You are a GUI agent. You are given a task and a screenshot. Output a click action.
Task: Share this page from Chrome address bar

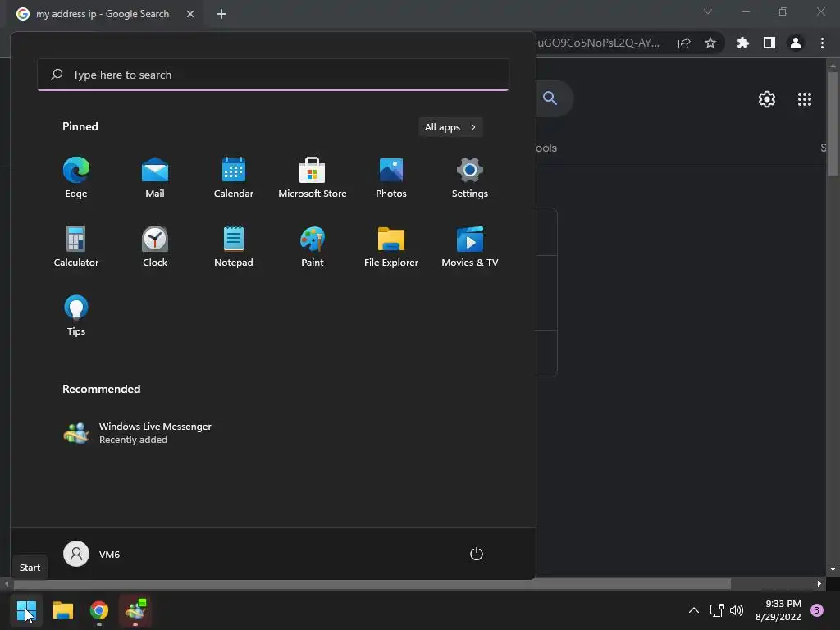684,43
